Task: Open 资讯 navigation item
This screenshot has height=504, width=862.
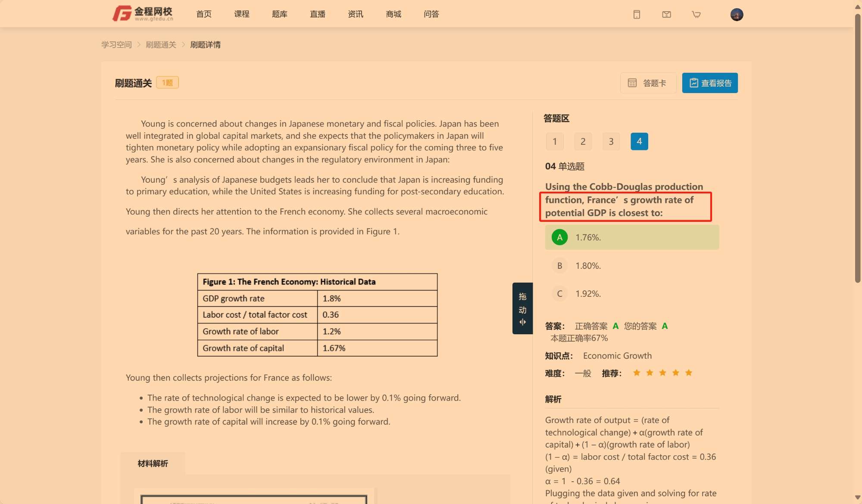Action: click(x=356, y=14)
